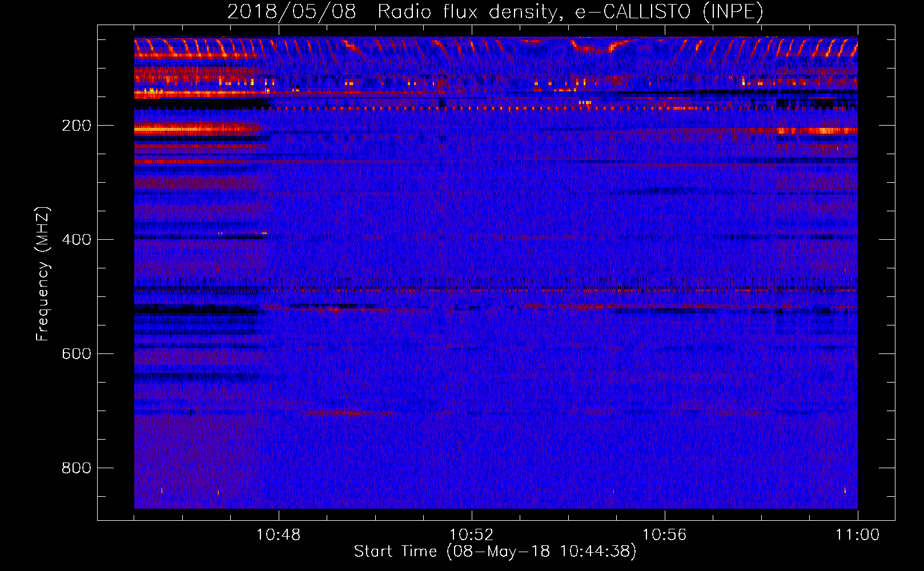Click the '10:48' time axis label
924x571 pixels.
(x=278, y=534)
